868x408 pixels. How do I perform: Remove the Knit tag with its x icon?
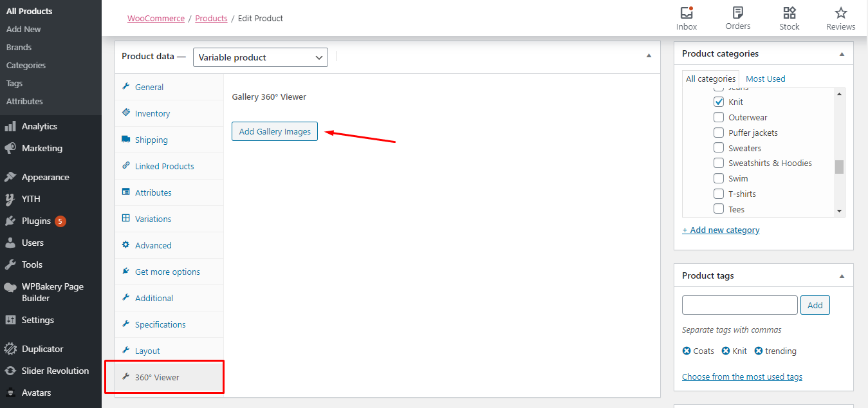click(726, 351)
